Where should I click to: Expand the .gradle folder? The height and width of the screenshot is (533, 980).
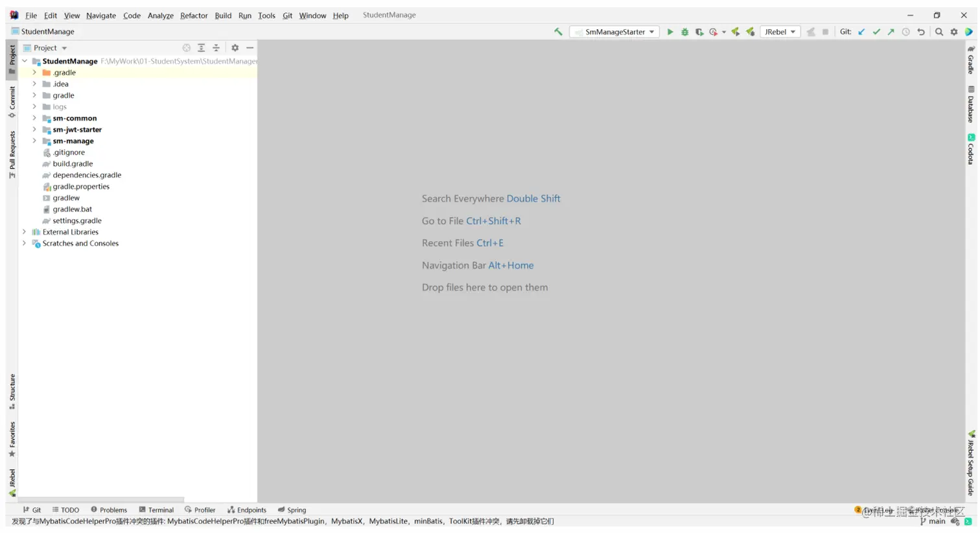click(34, 73)
